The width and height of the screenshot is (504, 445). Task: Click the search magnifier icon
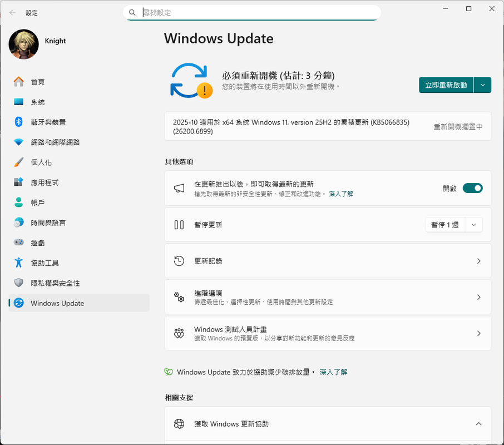(x=132, y=13)
